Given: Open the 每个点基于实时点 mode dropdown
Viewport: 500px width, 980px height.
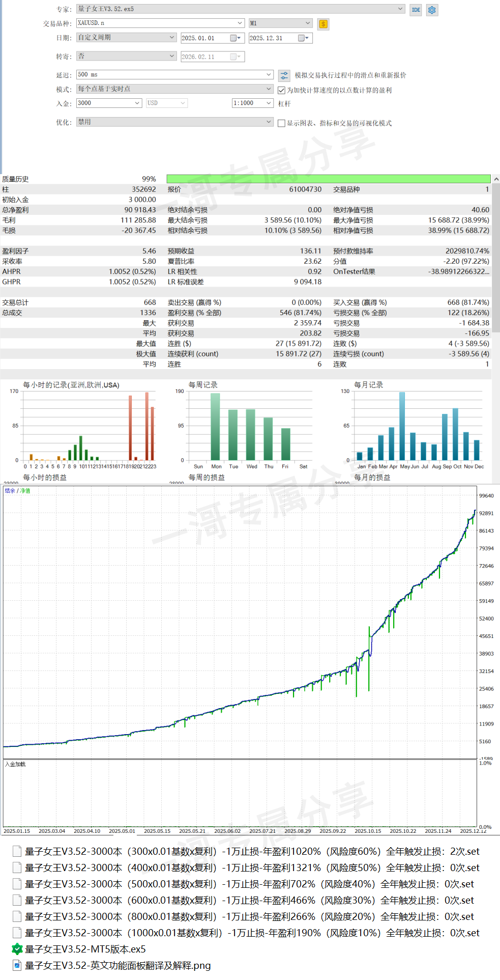Looking at the screenshot, I should pyautogui.click(x=269, y=89).
